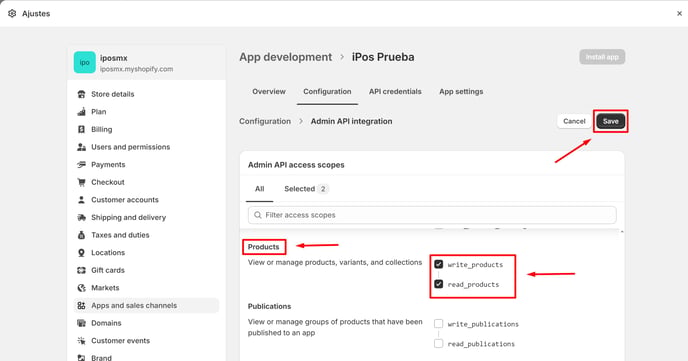The height and width of the screenshot is (361, 688).
Task: Click the Customer events spark icon
Action: click(81, 340)
